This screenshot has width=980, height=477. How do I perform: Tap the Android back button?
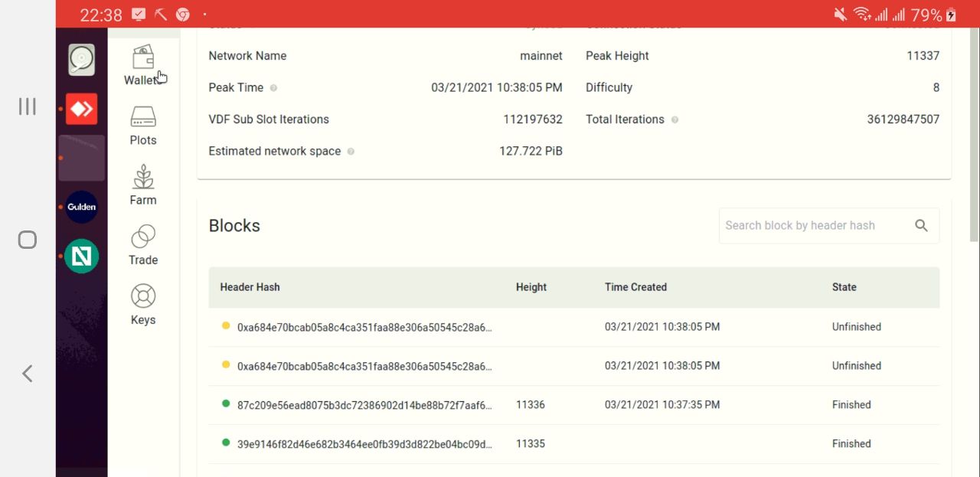click(27, 373)
